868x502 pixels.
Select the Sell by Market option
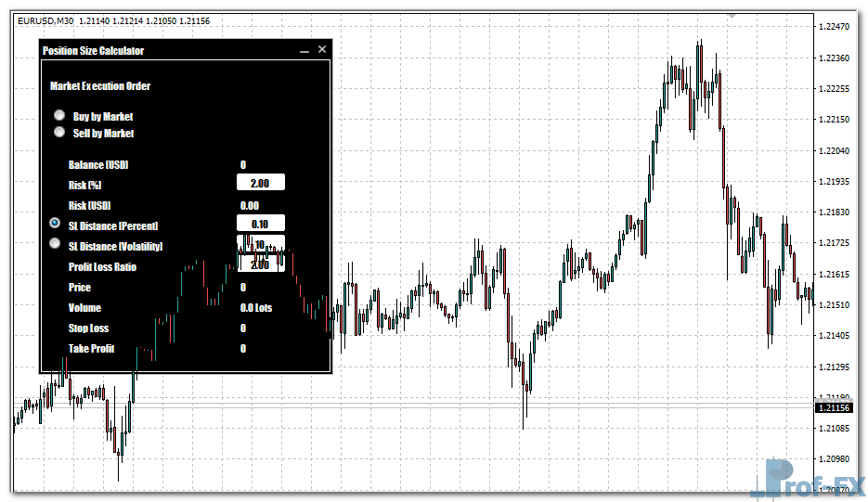[59, 133]
